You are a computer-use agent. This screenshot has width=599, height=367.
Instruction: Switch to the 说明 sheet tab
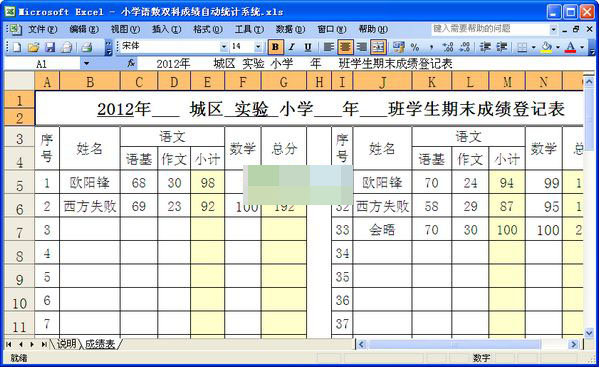(66, 344)
